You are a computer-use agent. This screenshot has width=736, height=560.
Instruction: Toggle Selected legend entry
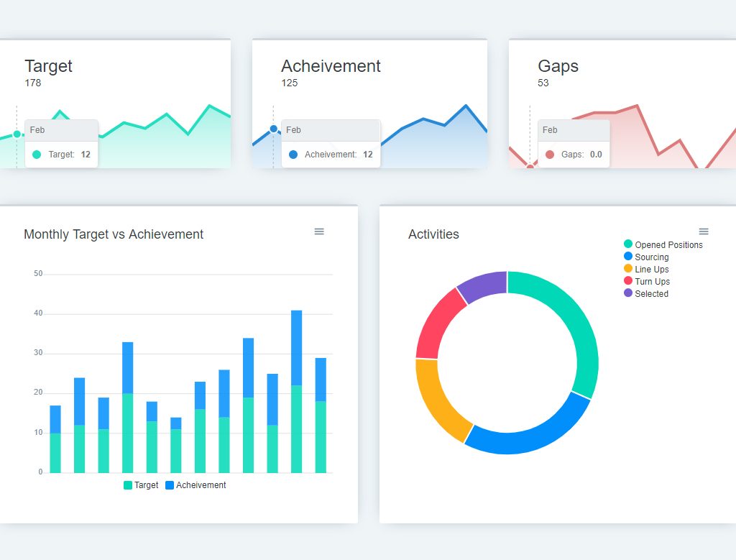tap(646, 293)
